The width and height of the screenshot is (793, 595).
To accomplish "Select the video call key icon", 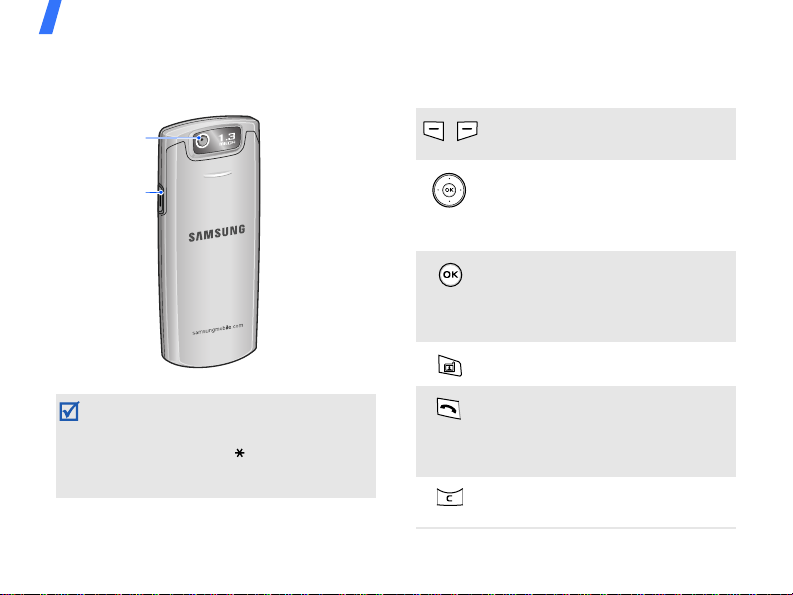I will pos(450,366).
